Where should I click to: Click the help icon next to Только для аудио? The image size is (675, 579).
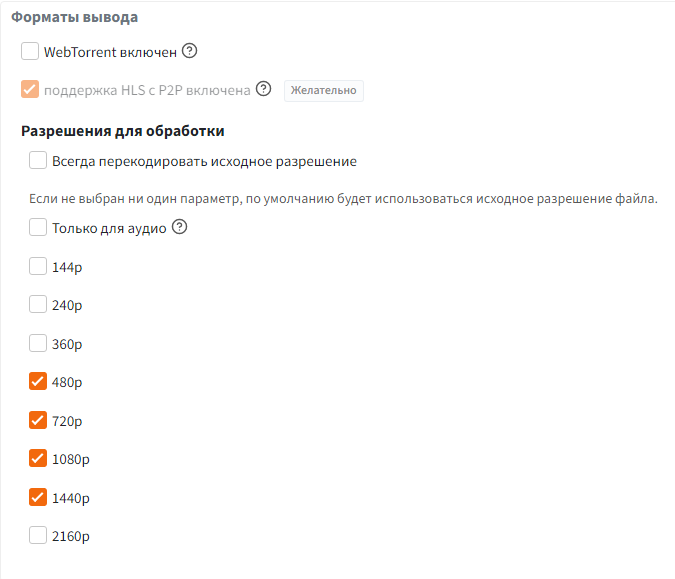click(x=180, y=227)
